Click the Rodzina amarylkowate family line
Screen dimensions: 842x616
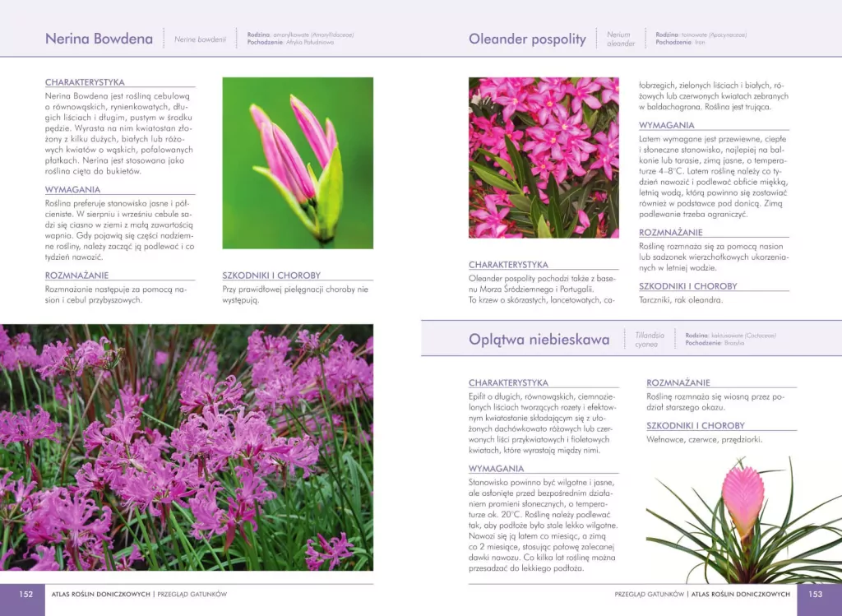[300, 35]
